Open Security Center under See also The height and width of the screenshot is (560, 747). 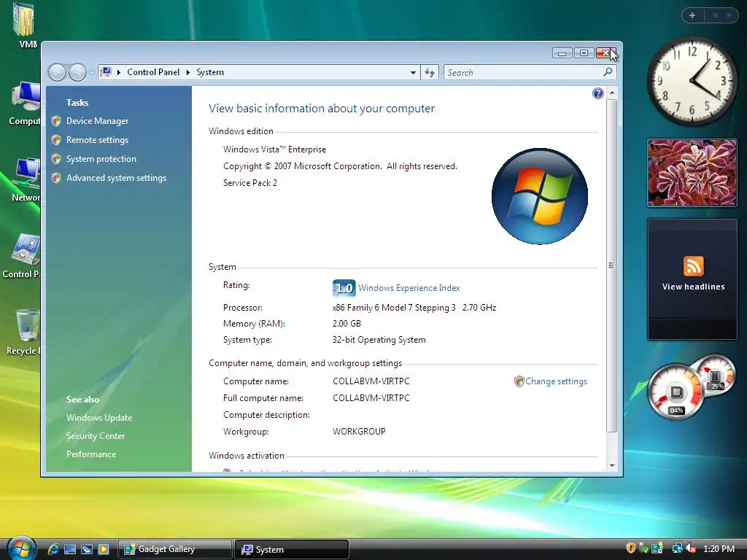tap(96, 436)
